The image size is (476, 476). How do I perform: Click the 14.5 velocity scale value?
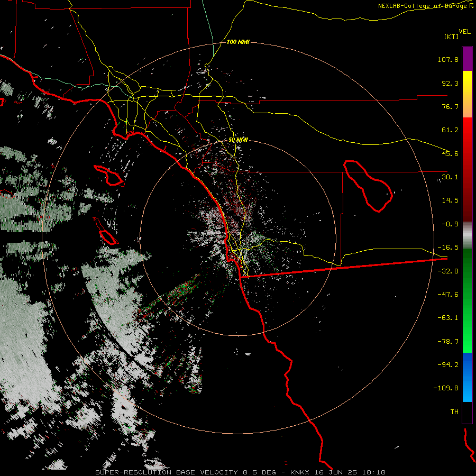tap(450, 200)
